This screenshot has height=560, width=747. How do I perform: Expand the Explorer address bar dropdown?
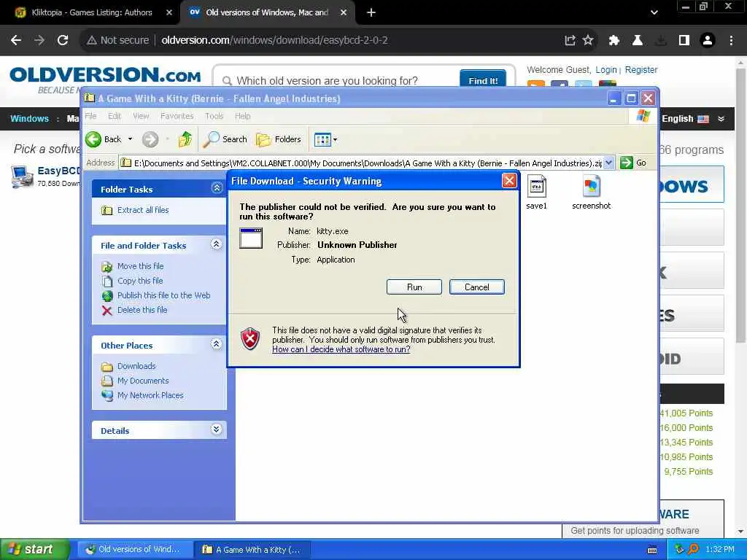pos(608,163)
